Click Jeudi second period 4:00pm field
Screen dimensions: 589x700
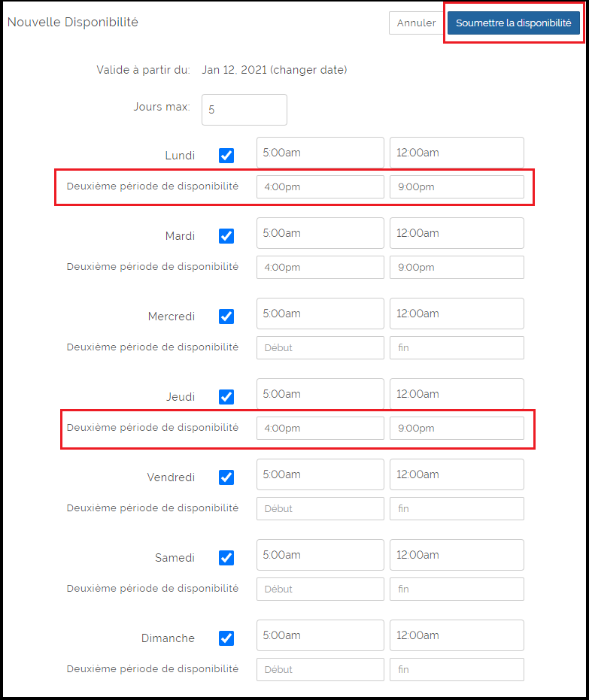tap(320, 428)
